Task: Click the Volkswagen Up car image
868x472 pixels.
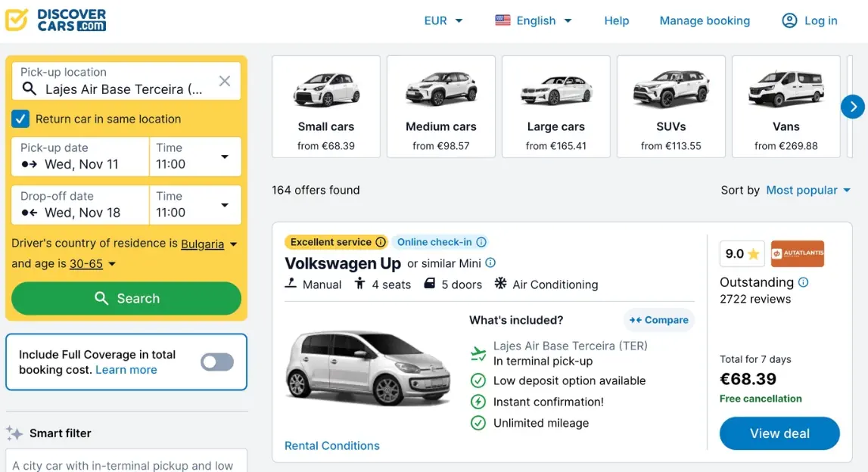Action: click(x=368, y=368)
